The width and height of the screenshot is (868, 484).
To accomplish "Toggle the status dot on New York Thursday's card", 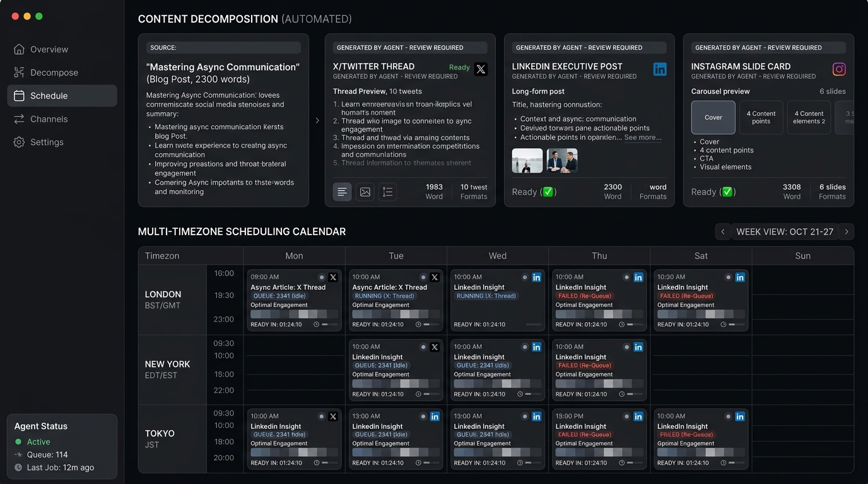I will pos(627,347).
